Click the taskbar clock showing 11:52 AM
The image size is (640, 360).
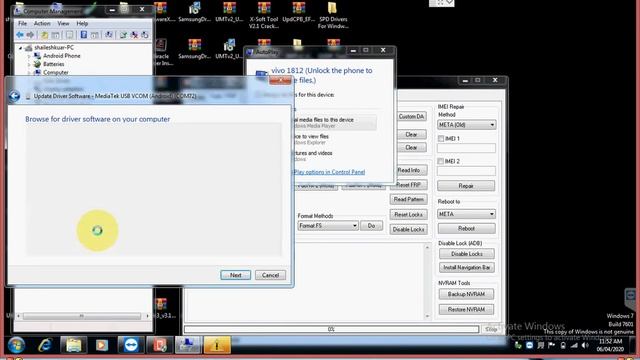[610, 345]
